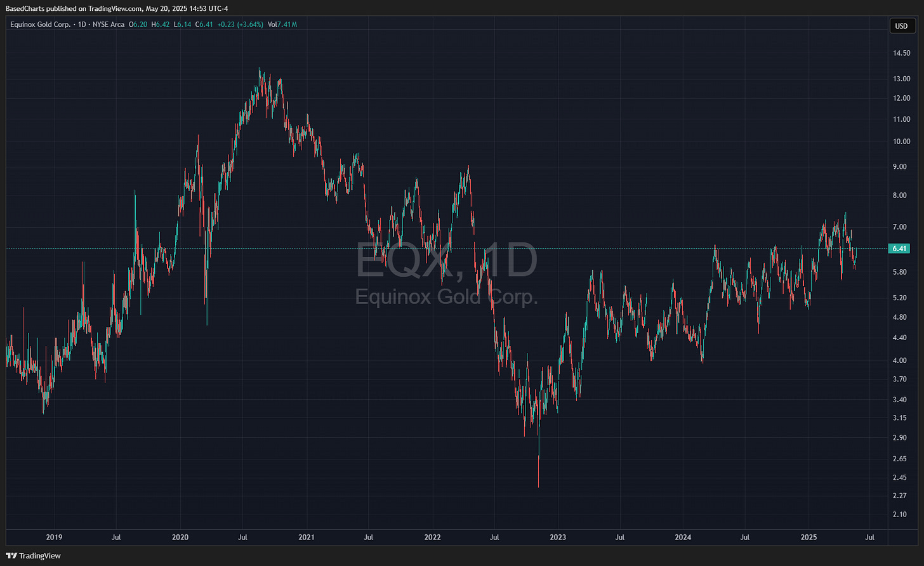Open the USD currency selector
The width and height of the screenshot is (924, 566).
point(902,25)
